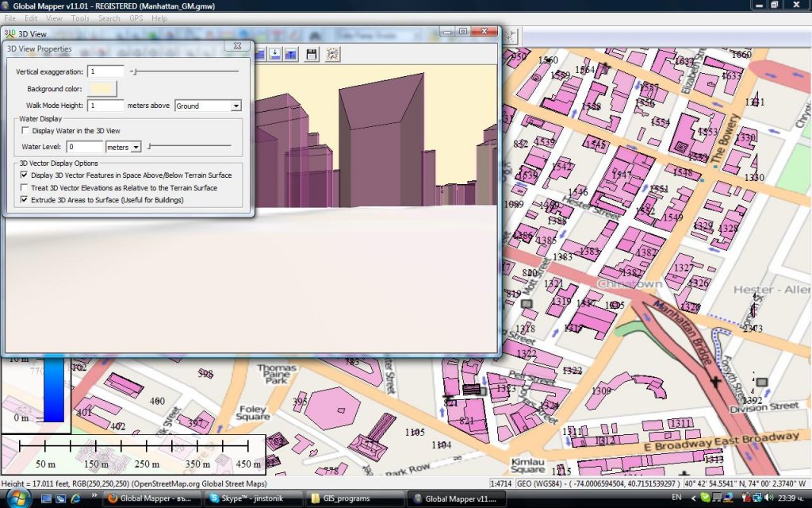
Task: Click the Background color swatch
Action: [x=104, y=89]
